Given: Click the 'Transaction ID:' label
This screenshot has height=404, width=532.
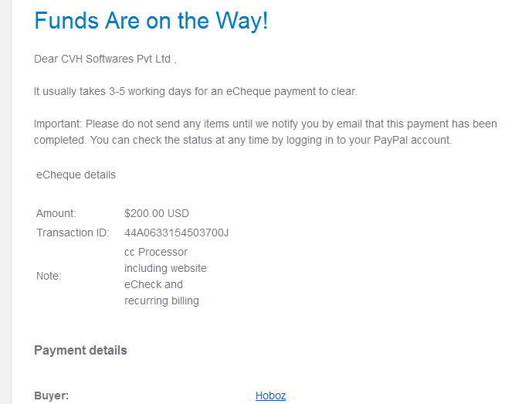Looking at the screenshot, I should click(73, 233).
